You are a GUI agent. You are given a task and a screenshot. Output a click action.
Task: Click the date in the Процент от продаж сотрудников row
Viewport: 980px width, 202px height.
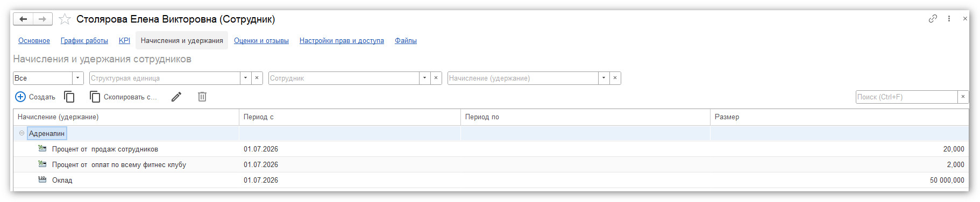point(261,149)
